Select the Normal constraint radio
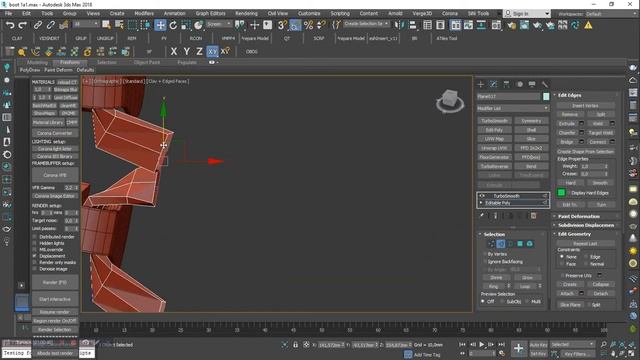 click(586, 264)
